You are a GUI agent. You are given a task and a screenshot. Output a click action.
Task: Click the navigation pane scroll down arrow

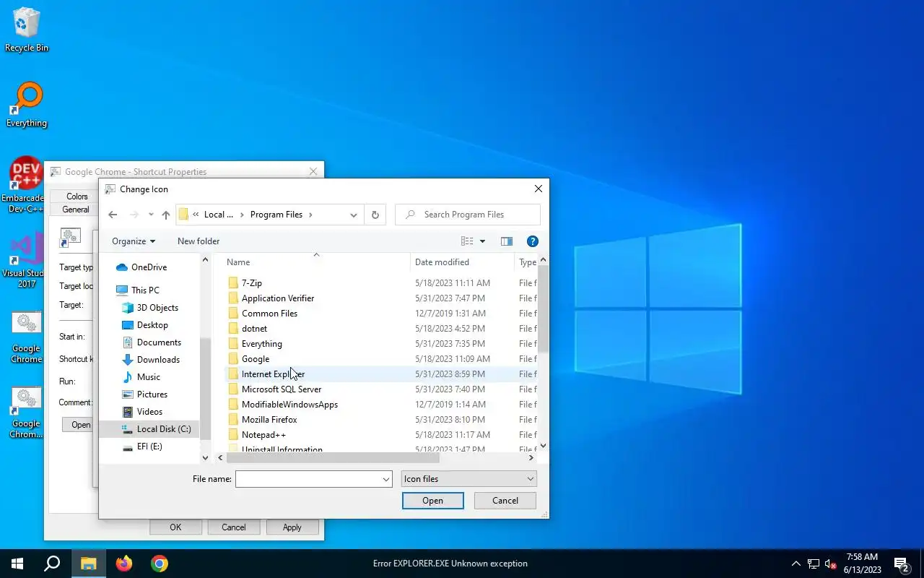205,457
